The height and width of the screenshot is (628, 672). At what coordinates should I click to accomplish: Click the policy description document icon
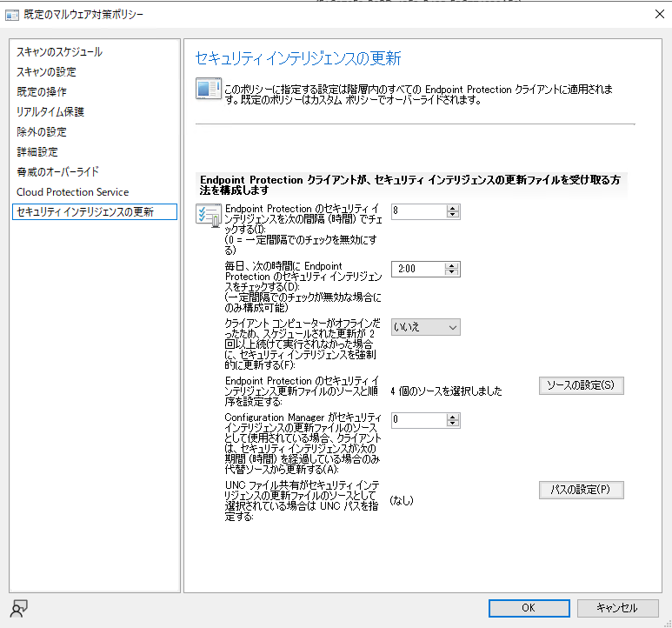click(x=207, y=90)
